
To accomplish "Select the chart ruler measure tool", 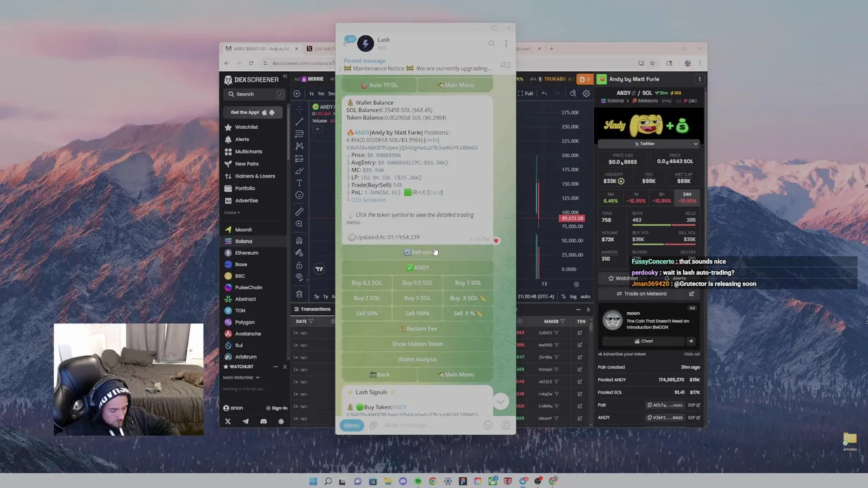I will (299, 211).
